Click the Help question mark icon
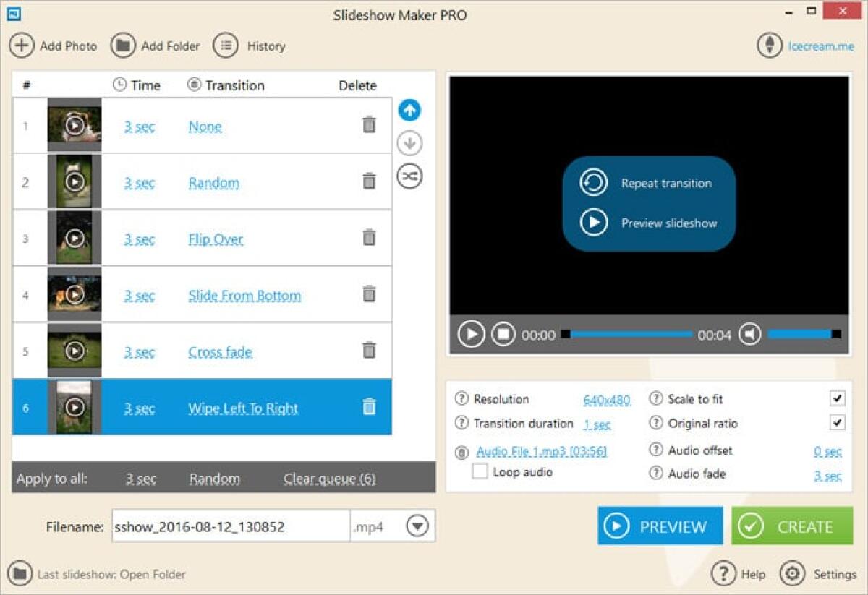Image resolution: width=868 pixels, height=595 pixels. tap(723, 573)
